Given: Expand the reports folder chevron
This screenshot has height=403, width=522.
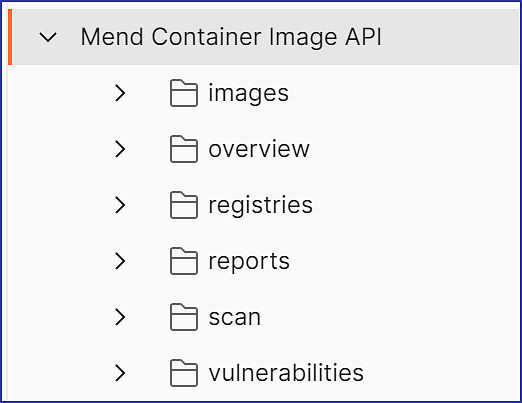Looking at the screenshot, I should click(x=120, y=261).
